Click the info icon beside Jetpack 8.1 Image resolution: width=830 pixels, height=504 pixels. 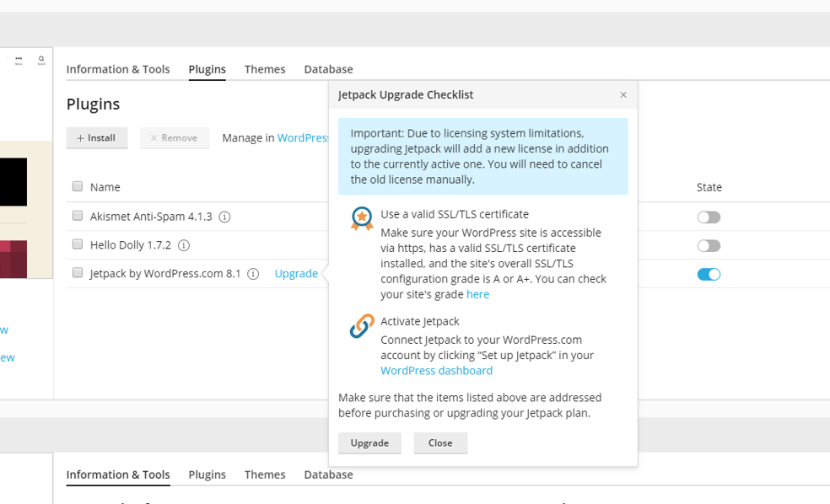tap(253, 274)
